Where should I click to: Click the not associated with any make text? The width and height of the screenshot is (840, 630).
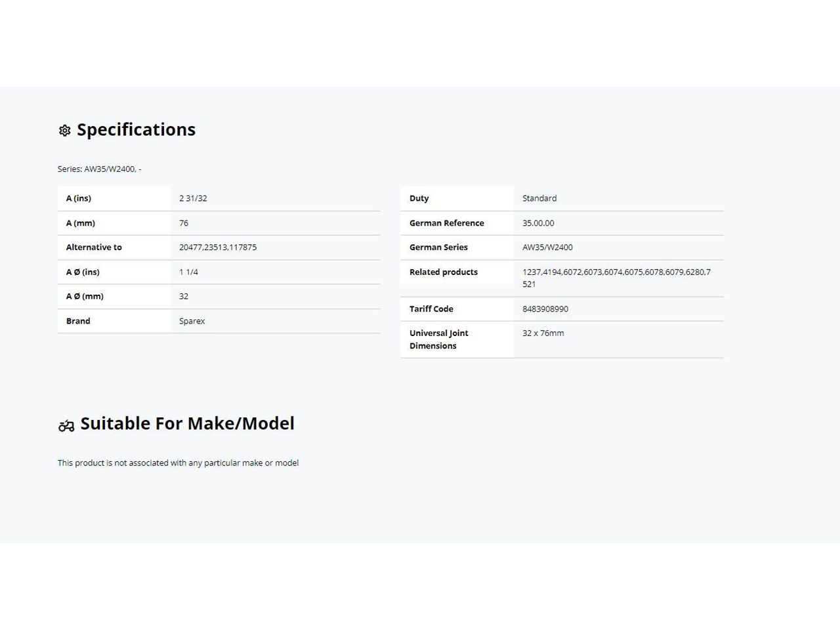tap(178, 463)
